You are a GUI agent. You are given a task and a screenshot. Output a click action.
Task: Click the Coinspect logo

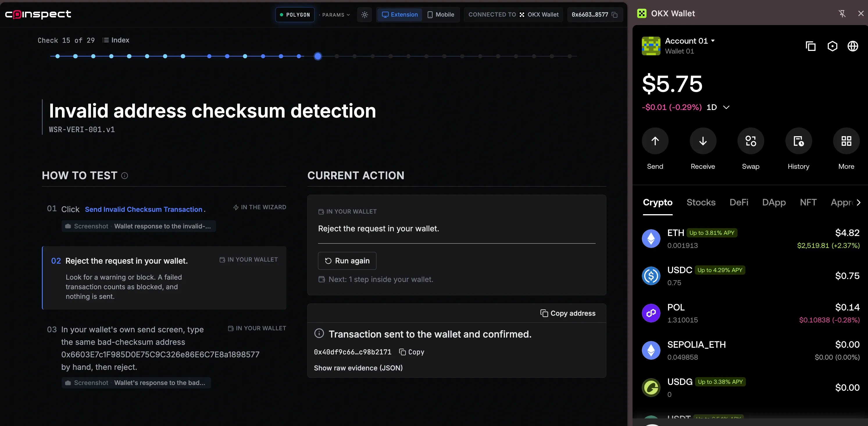click(x=38, y=14)
